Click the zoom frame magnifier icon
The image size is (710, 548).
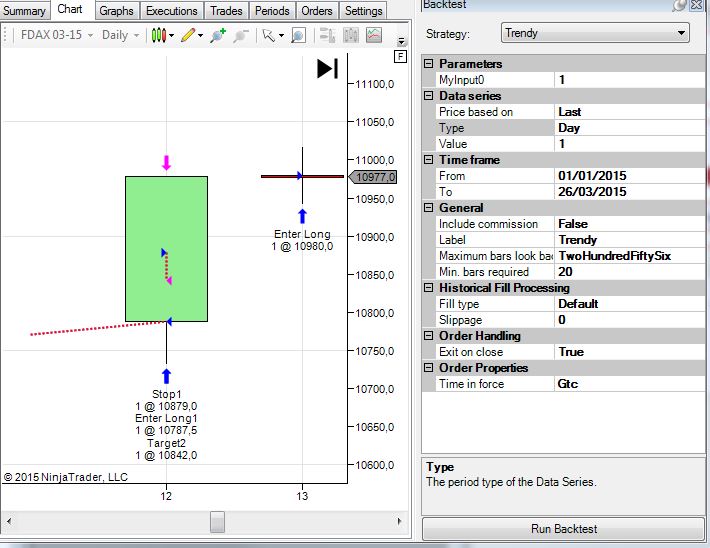click(x=298, y=35)
